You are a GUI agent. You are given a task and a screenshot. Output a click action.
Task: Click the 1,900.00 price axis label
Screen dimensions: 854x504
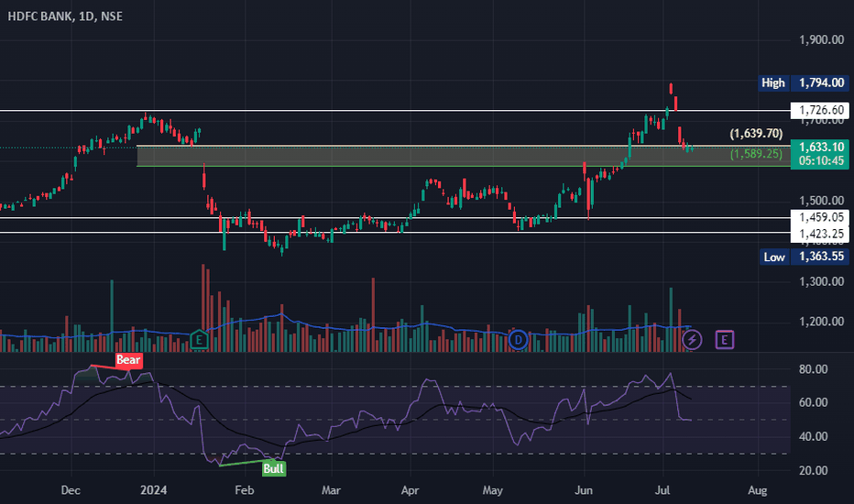821,39
